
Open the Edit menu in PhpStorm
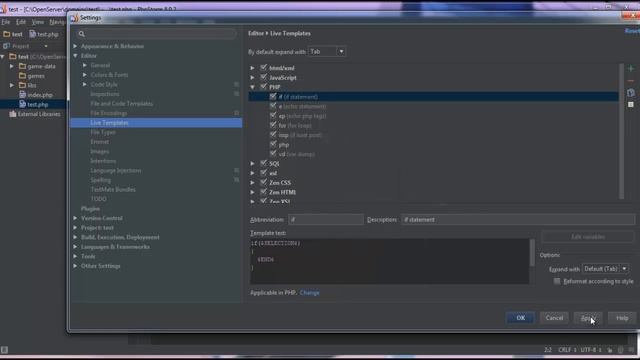coord(21,22)
